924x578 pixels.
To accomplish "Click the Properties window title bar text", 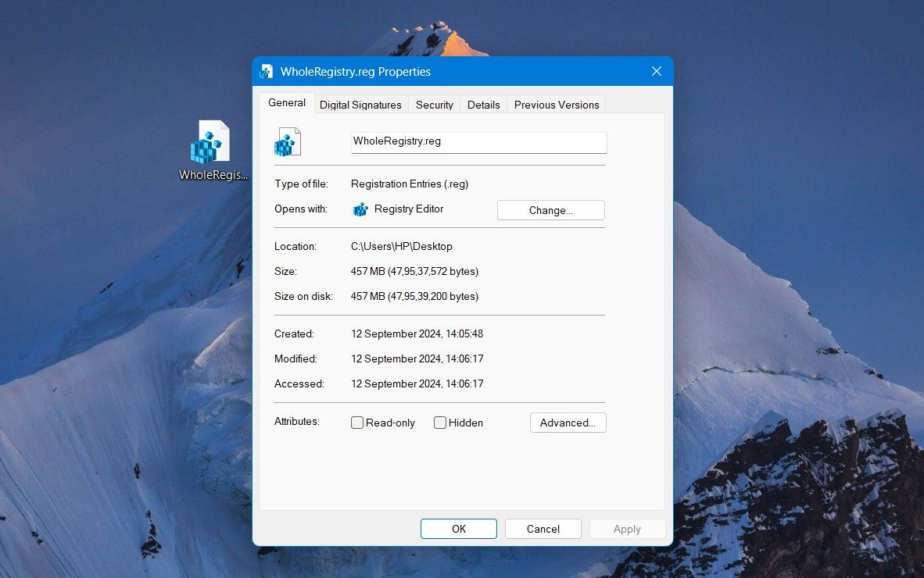I will pos(356,71).
